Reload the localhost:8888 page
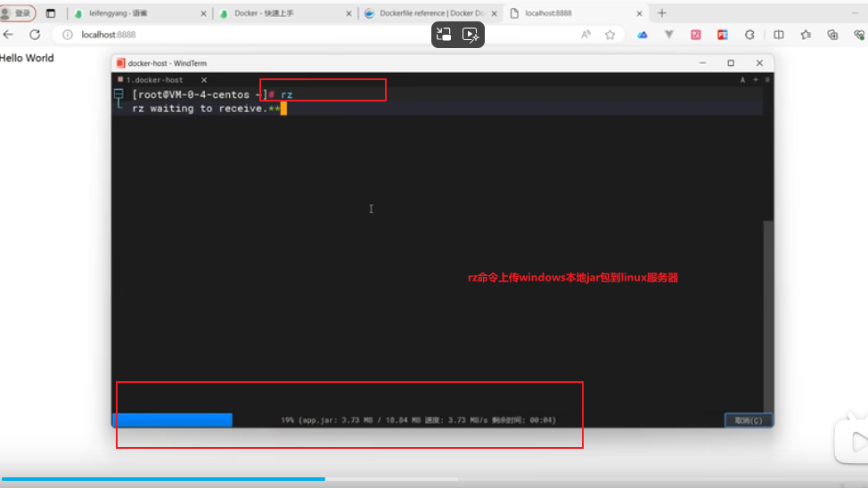This screenshot has width=868, height=488. point(35,35)
